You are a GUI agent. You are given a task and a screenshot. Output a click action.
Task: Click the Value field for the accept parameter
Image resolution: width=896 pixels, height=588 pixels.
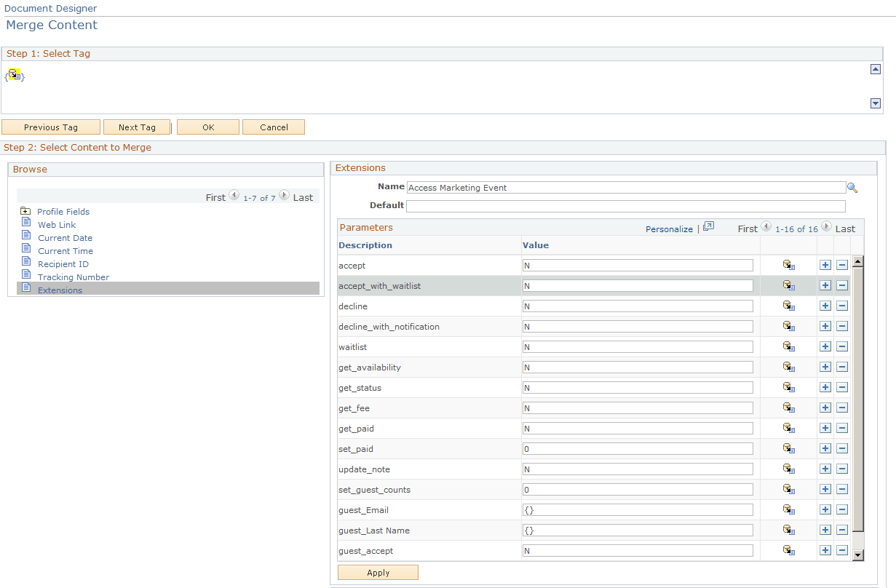pos(638,265)
